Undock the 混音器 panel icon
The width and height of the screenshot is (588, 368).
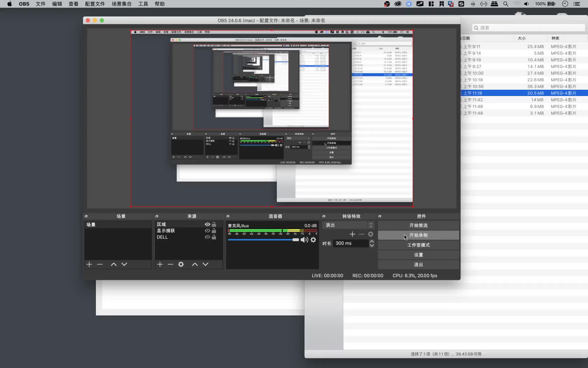(x=228, y=216)
